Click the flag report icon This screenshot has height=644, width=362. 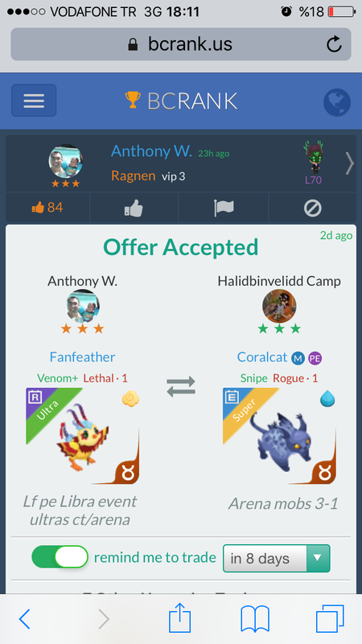[x=224, y=208]
